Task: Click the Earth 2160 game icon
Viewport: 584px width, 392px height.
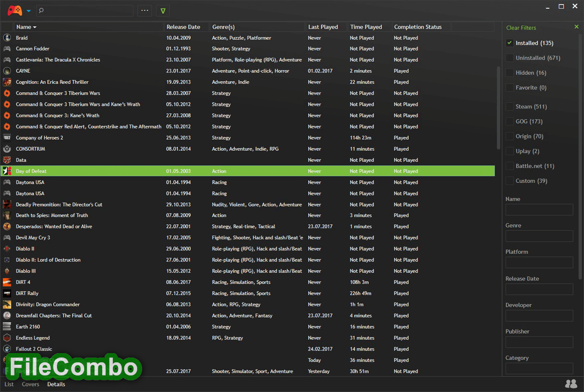Action: [7, 327]
